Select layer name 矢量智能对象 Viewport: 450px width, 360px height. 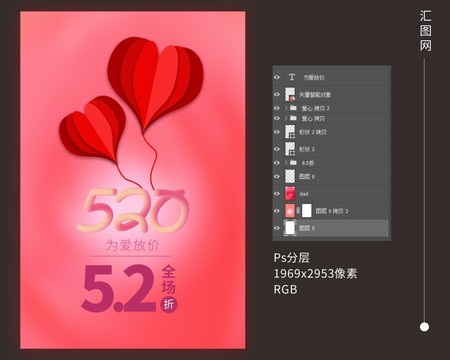click(x=315, y=95)
